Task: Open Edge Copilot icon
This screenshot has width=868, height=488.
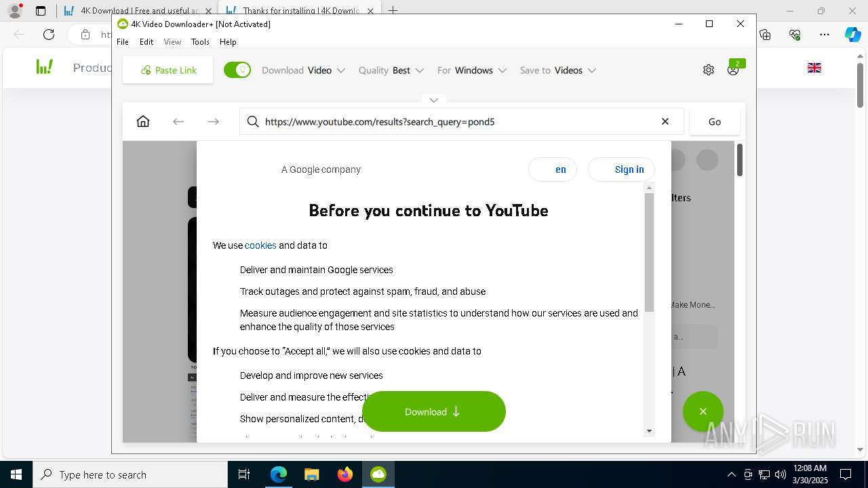Action: (852, 35)
